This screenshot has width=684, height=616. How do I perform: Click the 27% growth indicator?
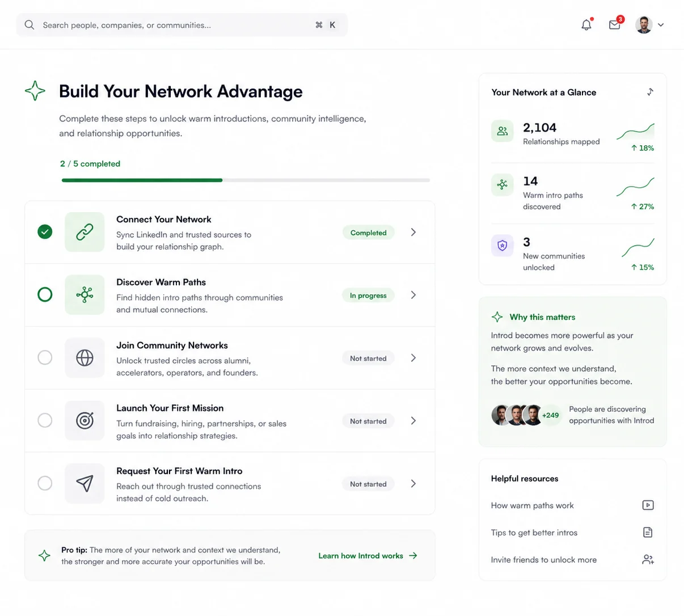(643, 207)
